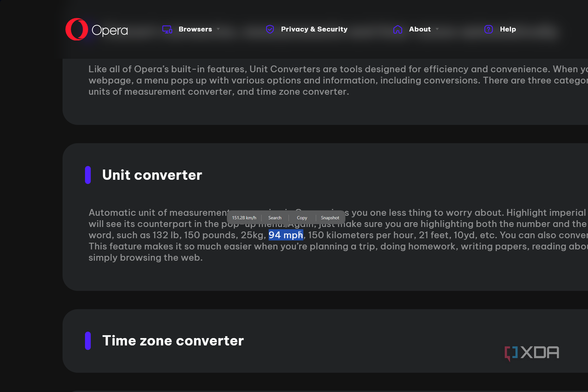The width and height of the screenshot is (588, 392).
Task: Open Privacy & Security page
Action: tap(314, 29)
